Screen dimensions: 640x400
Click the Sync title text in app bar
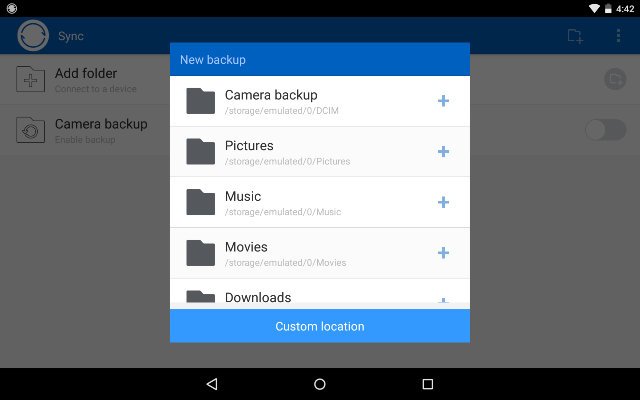point(71,36)
